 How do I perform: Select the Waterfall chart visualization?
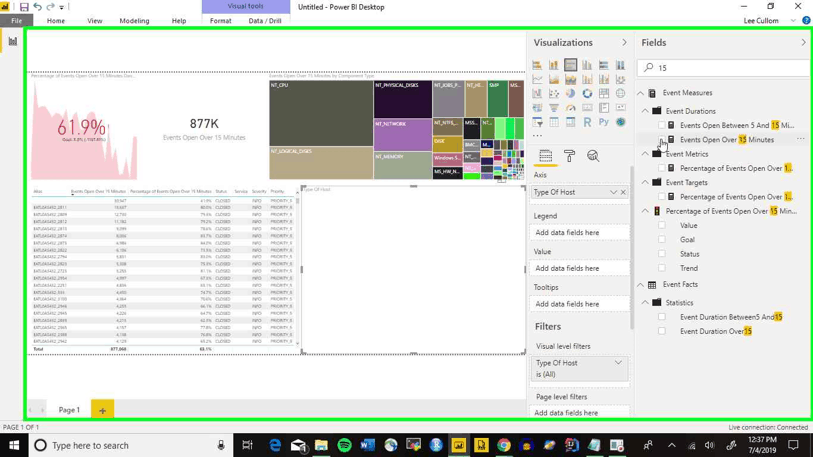(x=537, y=94)
